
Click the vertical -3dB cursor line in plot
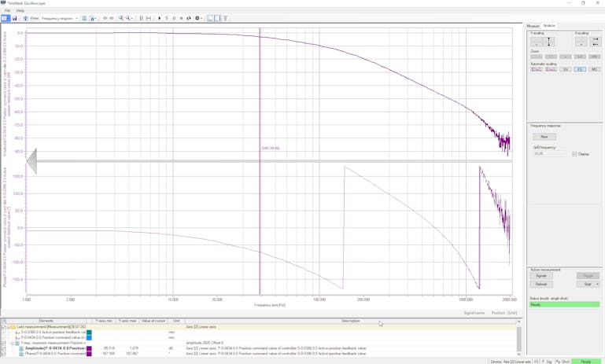260,162
